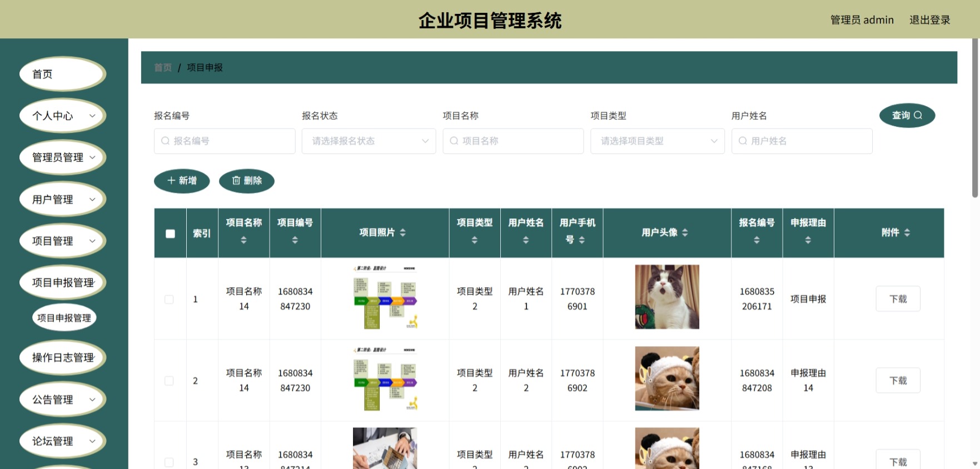The height and width of the screenshot is (469, 980).
Task: Open the 请选择项目类型 dropdown
Action: click(658, 141)
